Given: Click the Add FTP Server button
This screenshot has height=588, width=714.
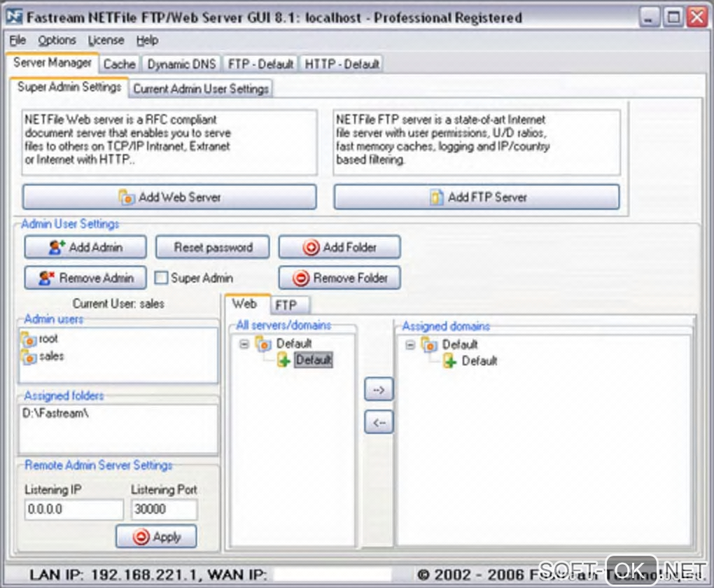Looking at the screenshot, I should [477, 197].
